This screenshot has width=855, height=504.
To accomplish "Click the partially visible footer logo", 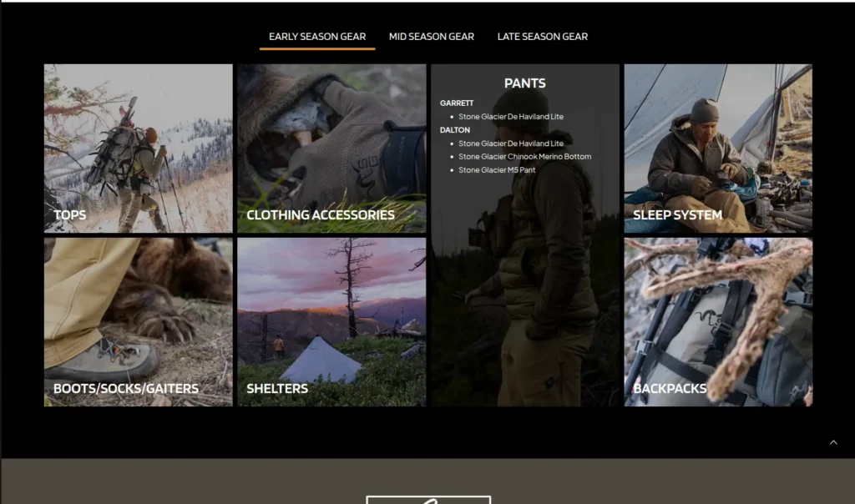I will point(427,499).
